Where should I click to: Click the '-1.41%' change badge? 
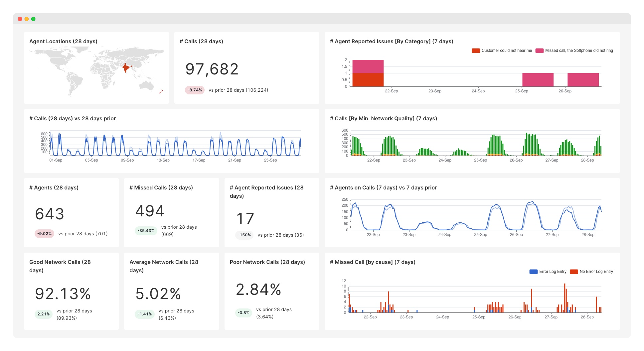click(145, 314)
